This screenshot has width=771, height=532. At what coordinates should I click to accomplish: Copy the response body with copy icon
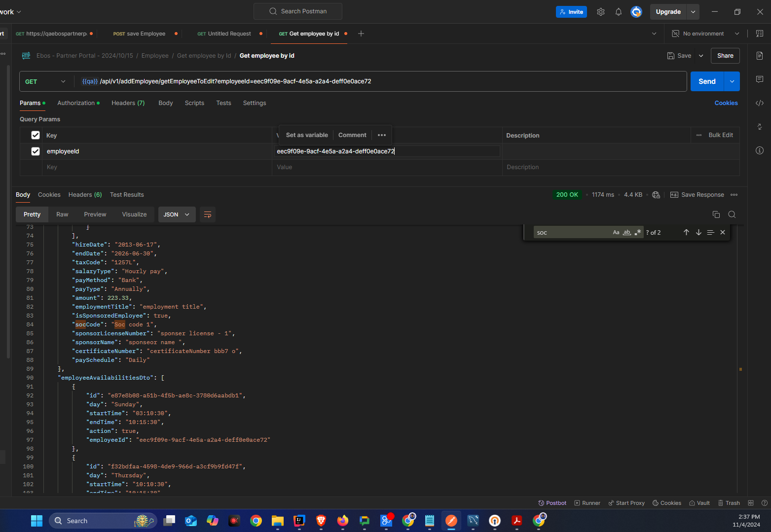coord(716,214)
